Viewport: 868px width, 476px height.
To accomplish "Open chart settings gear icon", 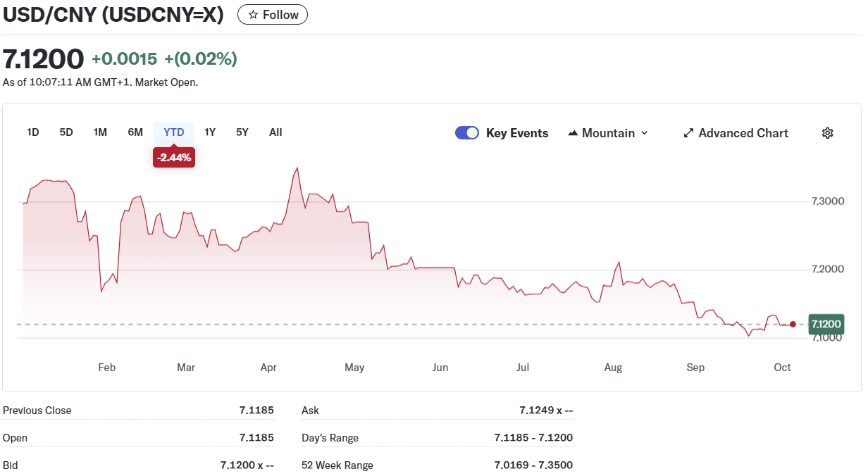I will [x=828, y=133].
